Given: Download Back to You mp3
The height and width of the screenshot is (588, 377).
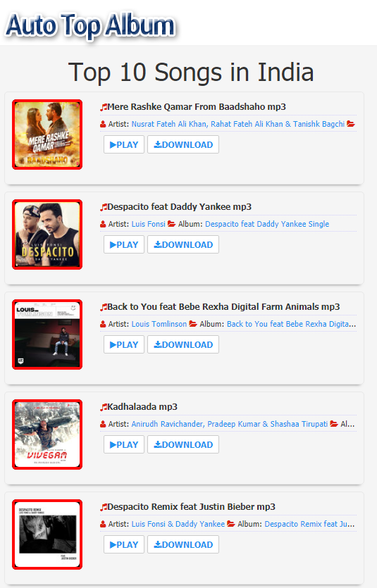Looking at the screenshot, I should (x=183, y=344).
